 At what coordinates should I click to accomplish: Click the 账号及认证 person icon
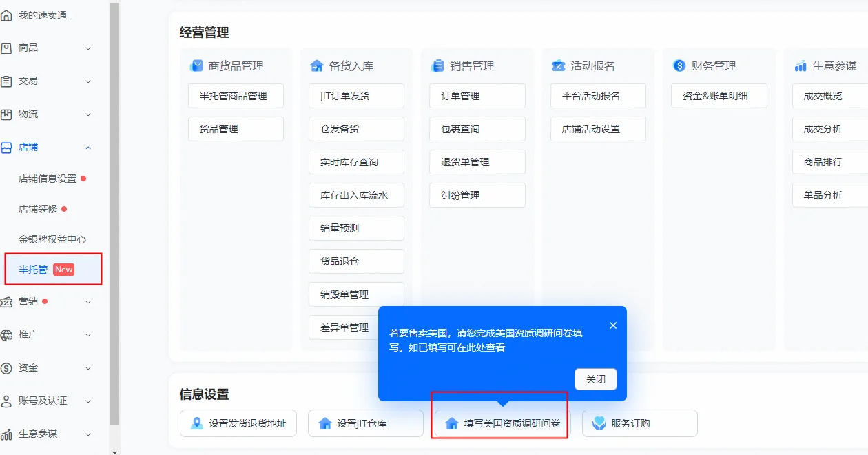click(x=6, y=401)
